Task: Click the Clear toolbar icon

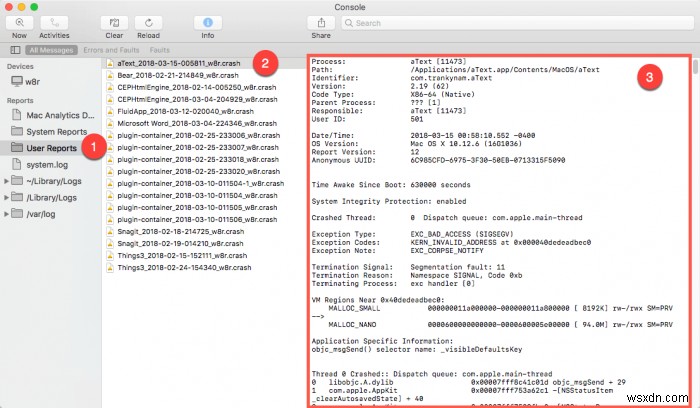Action: tap(114, 23)
